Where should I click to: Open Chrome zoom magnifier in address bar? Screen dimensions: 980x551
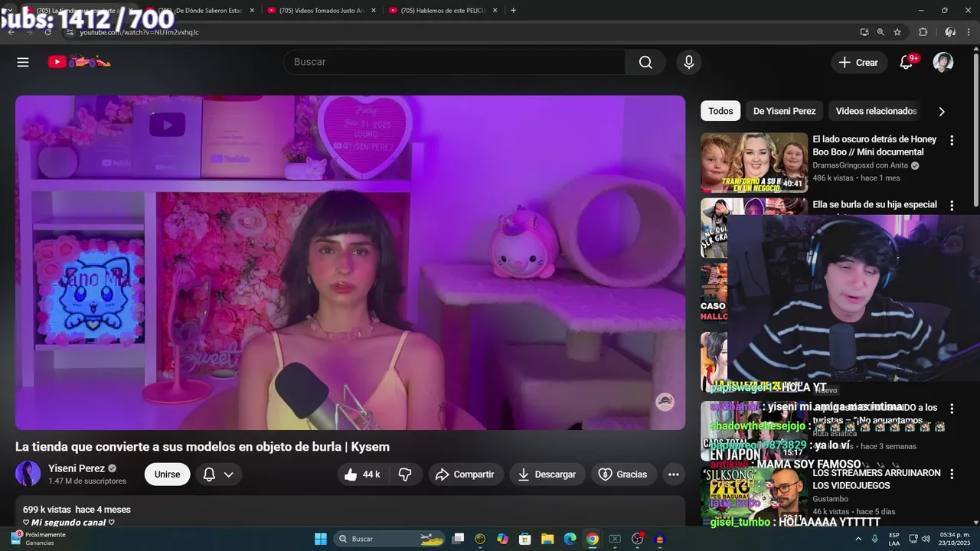[880, 32]
